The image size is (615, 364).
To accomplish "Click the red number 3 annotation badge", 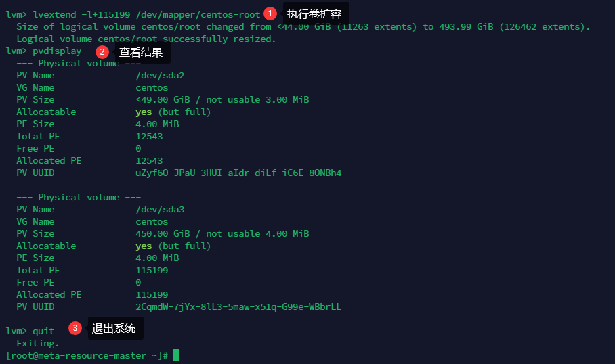I will (75, 328).
